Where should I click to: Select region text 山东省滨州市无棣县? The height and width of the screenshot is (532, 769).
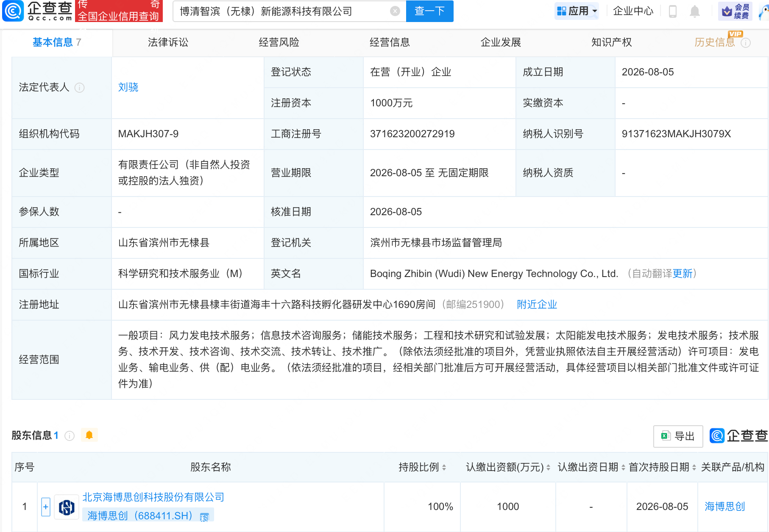(164, 243)
